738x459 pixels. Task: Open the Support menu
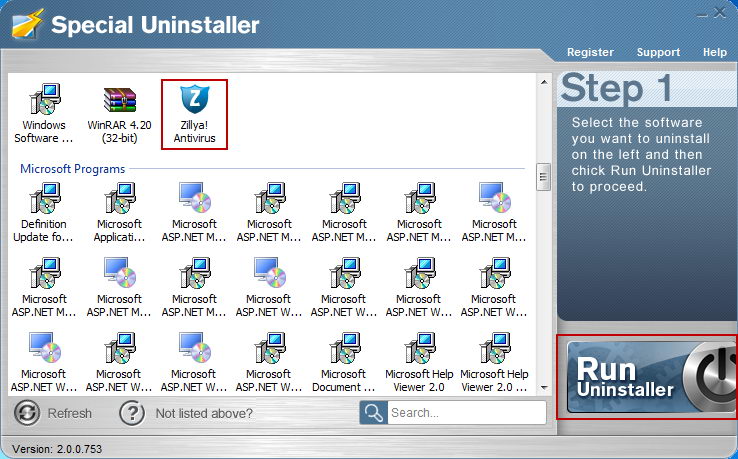tap(658, 52)
